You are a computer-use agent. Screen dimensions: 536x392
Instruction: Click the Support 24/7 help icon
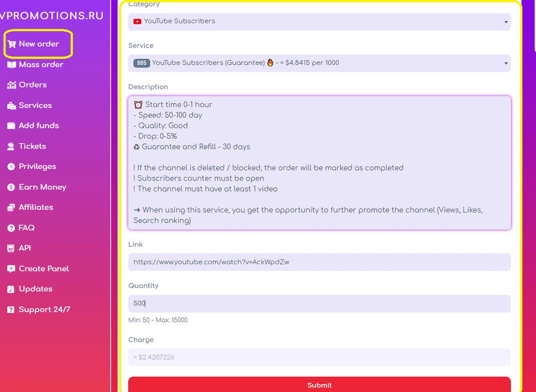pos(11,310)
